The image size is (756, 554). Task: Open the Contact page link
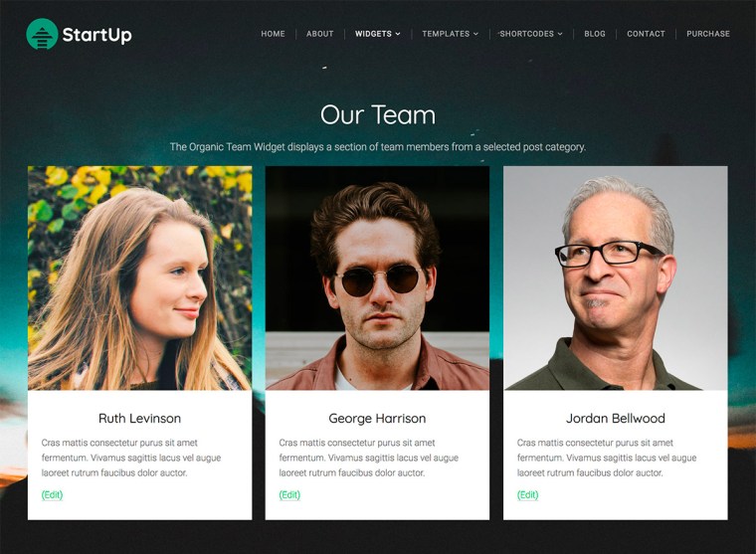coord(646,34)
